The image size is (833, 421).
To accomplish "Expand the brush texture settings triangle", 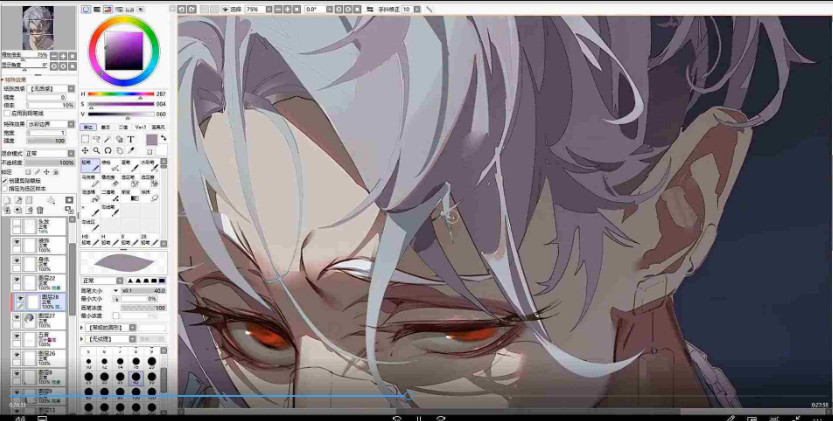I will click(81, 339).
